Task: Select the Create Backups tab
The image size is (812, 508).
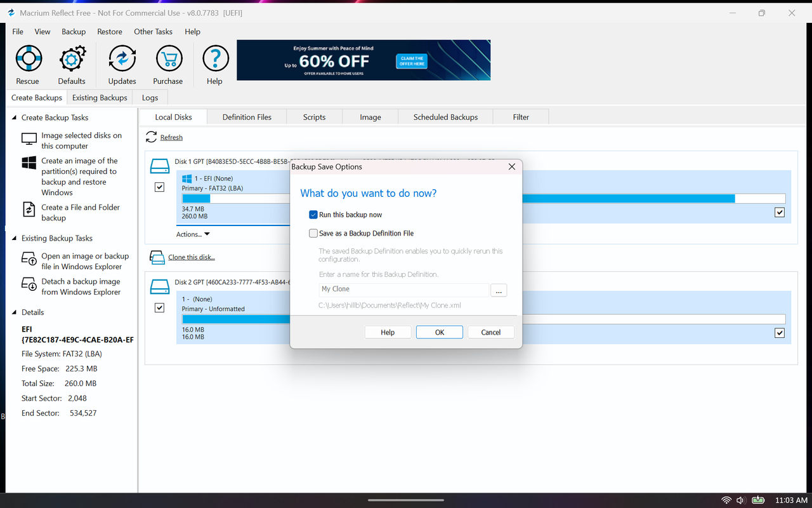Action: pyautogui.click(x=37, y=98)
